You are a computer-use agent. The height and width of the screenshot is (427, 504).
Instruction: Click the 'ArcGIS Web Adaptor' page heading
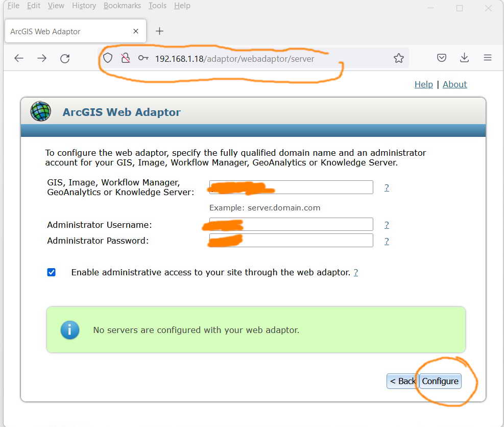(122, 112)
